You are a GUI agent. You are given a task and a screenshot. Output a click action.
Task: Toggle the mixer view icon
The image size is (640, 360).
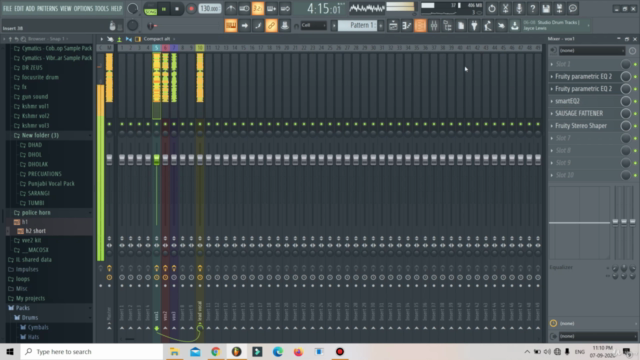[x=433, y=26]
